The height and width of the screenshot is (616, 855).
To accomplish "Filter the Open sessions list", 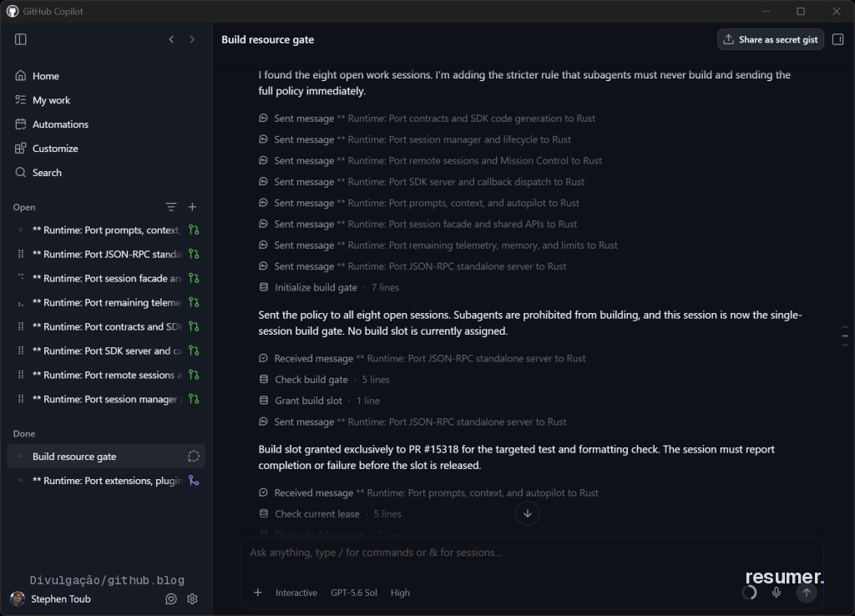I will (x=170, y=207).
